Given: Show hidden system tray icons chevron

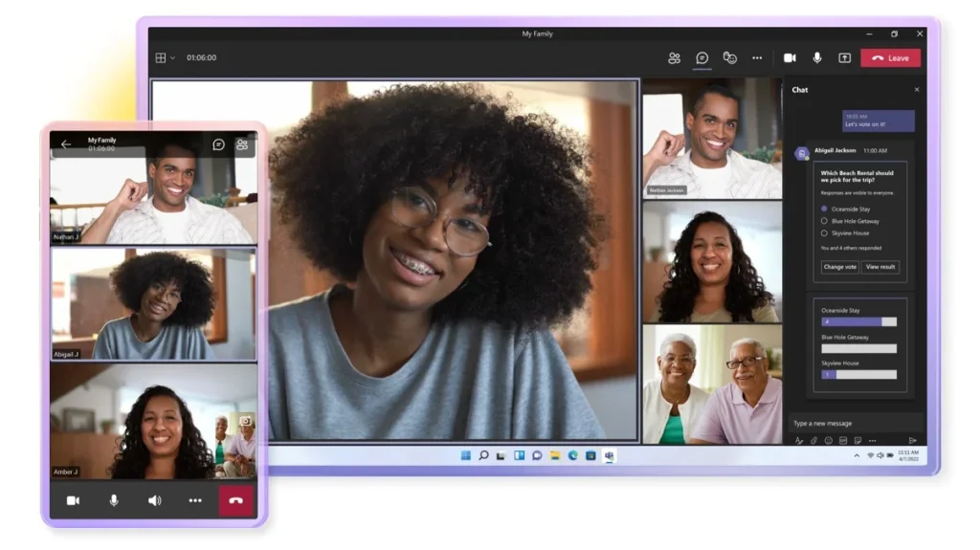Looking at the screenshot, I should [856, 456].
